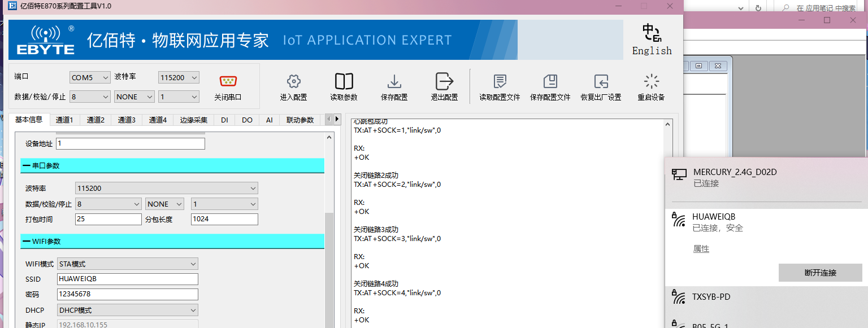Screen dimensions: 868x328
Task: 点击 HUAWEIQB 下方的「属性」链接
Action: (701, 248)
